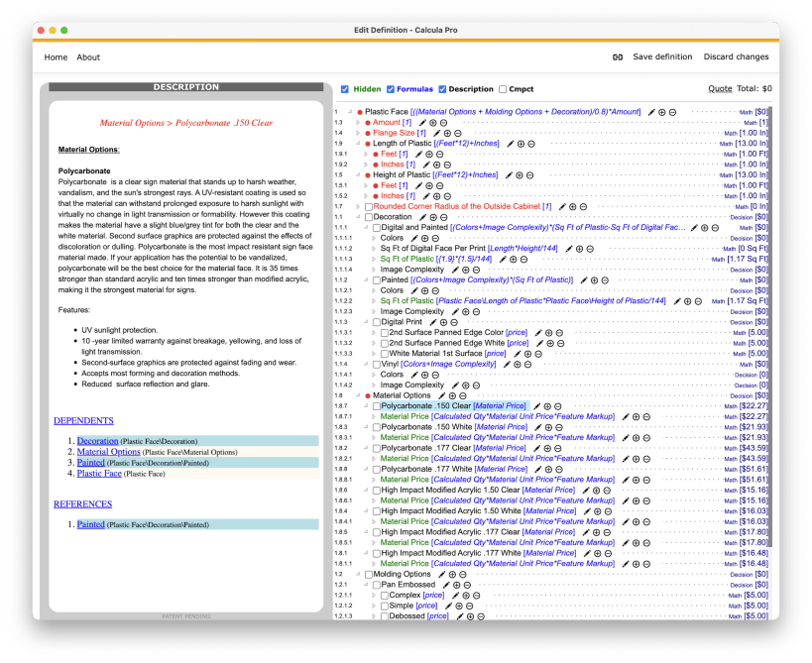Image resolution: width=812 pixels, height=663 pixels.
Task: Expand Rounded Corner Radius row arrow
Action: coord(358,206)
